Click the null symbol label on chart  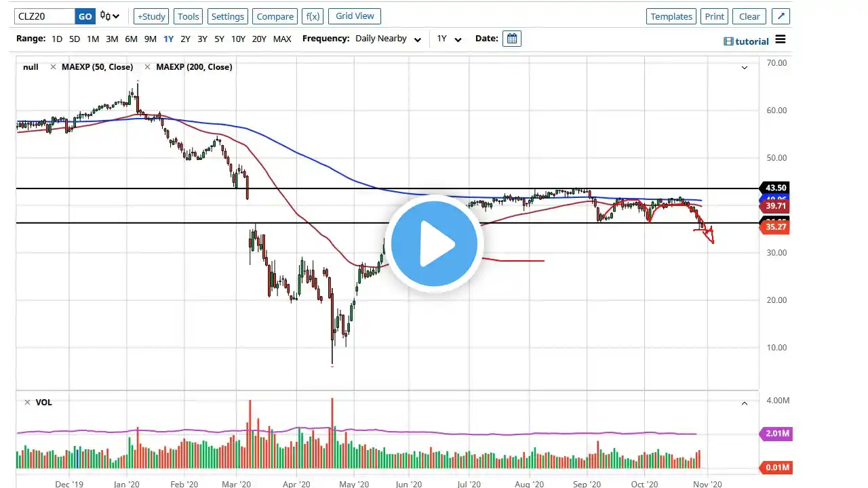pos(31,67)
